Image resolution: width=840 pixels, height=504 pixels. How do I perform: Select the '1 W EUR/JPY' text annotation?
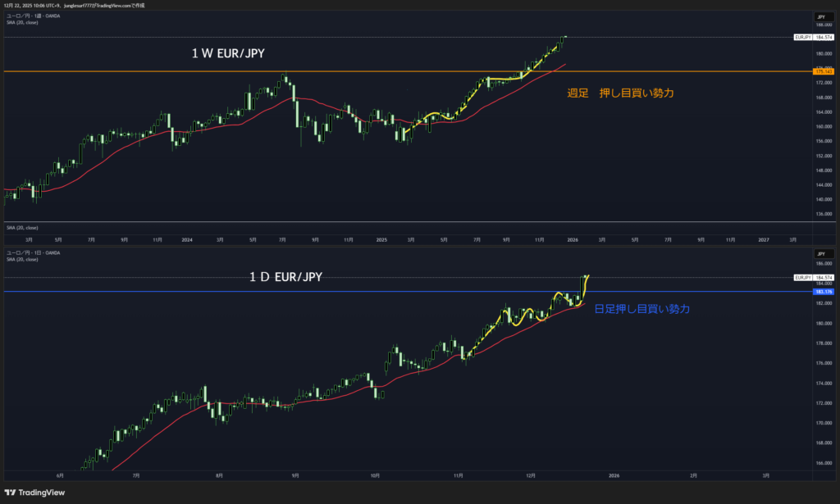point(228,54)
